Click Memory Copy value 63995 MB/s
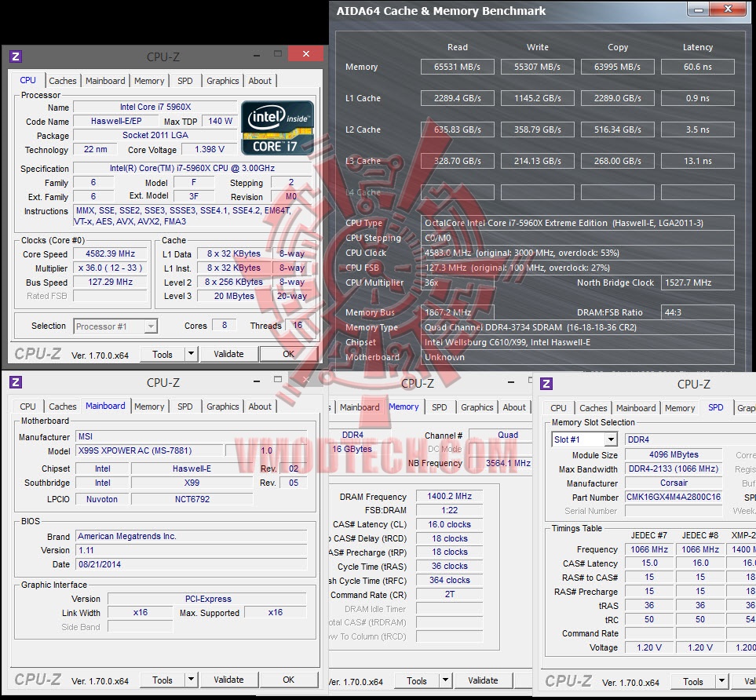 617,67
